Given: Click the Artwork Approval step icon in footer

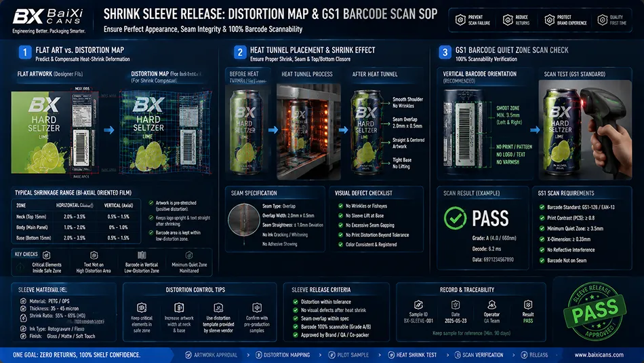Looking at the screenshot, I should [188, 355].
